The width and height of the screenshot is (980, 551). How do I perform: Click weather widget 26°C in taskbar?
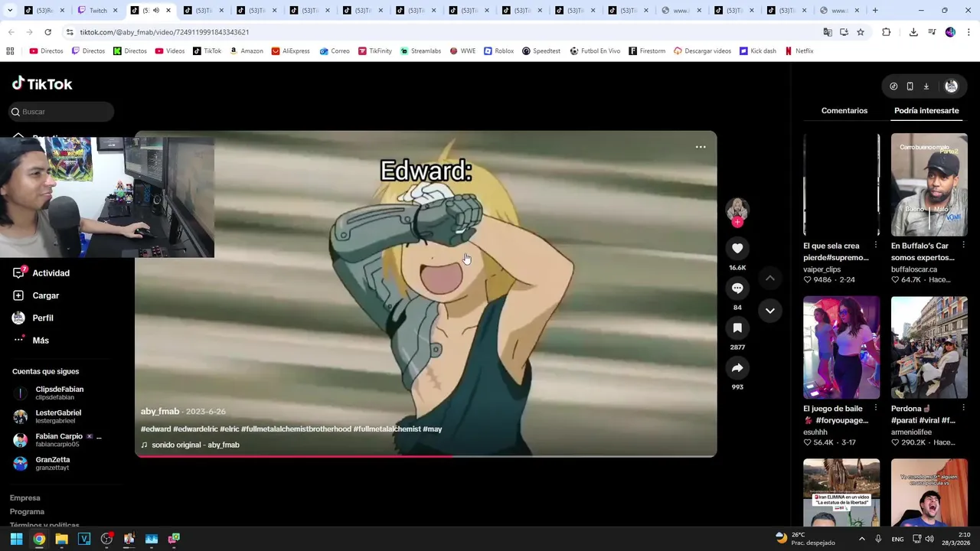click(x=805, y=539)
